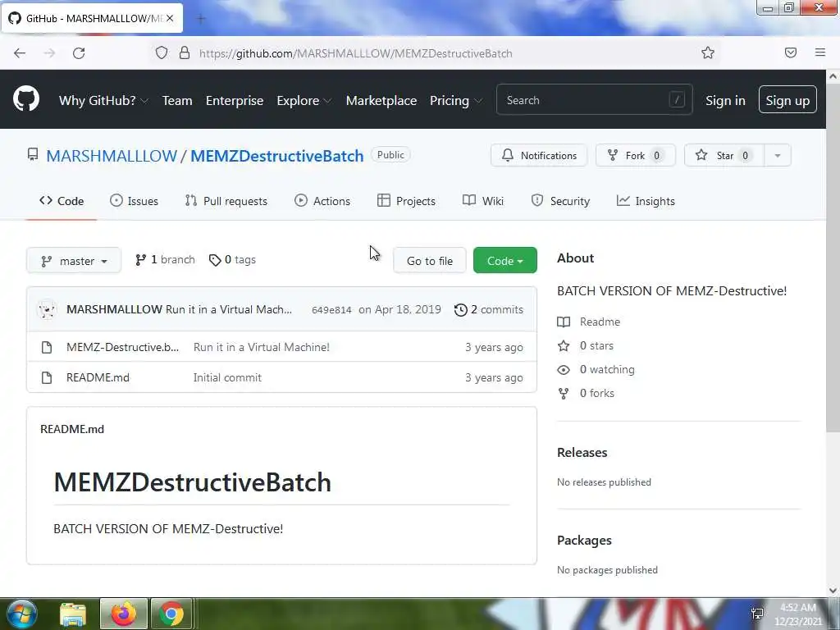Image resolution: width=840 pixels, height=630 pixels.
Task: Close the GitHub browser tab
Action: 170,18
